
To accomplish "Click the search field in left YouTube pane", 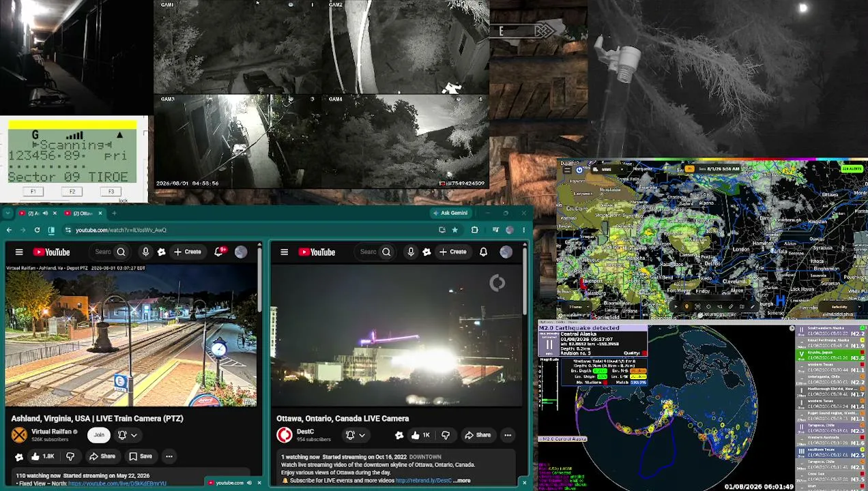I will (x=102, y=252).
